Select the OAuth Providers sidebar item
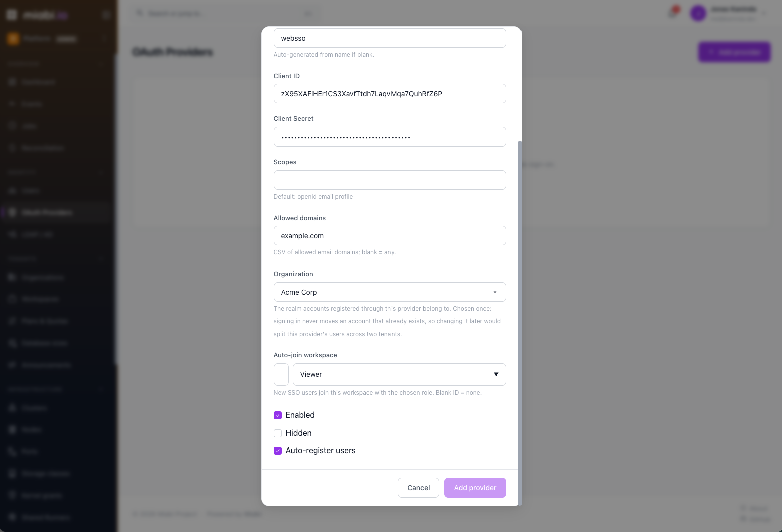 (56, 212)
